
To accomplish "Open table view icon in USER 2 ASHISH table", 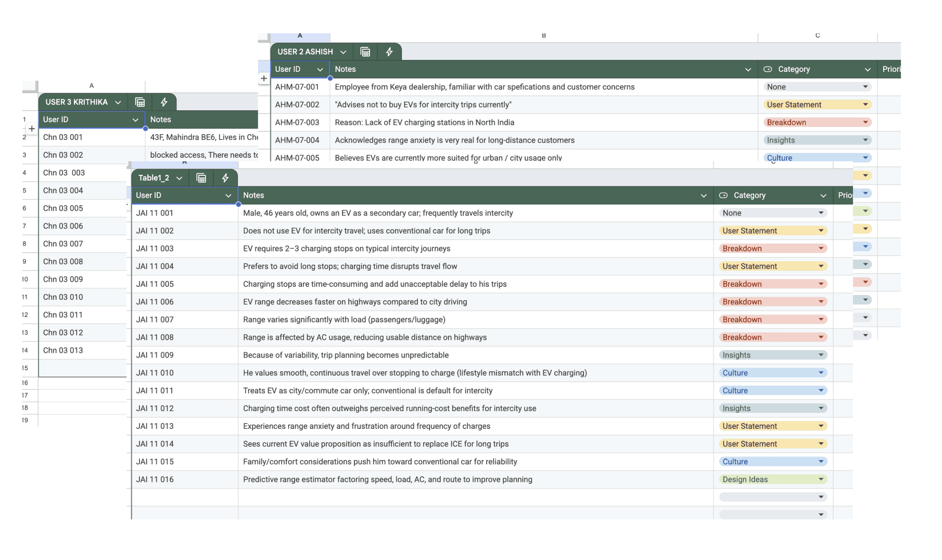I will click(x=365, y=52).
